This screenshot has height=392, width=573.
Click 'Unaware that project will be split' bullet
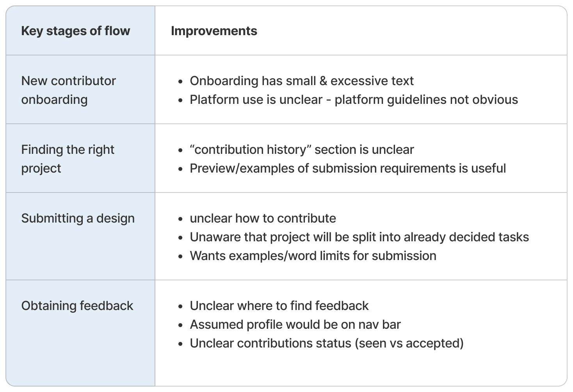coord(359,237)
